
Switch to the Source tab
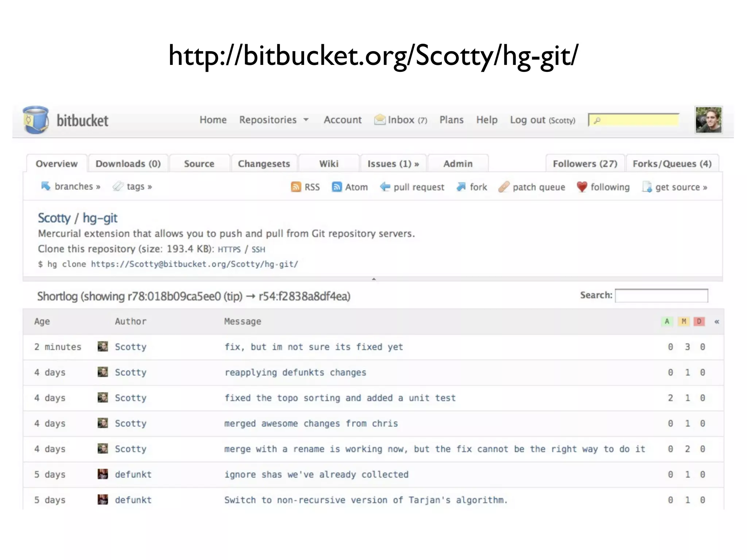[199, 164]
